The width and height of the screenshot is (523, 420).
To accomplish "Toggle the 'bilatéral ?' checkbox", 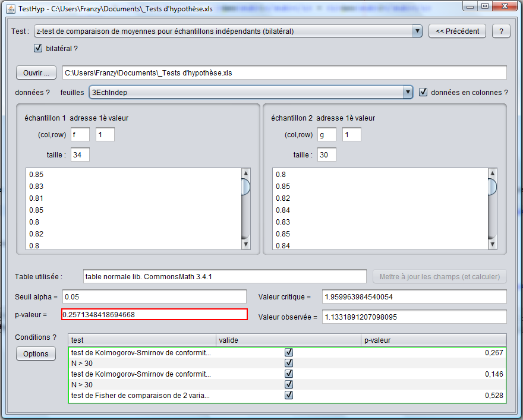I will 39,48.
